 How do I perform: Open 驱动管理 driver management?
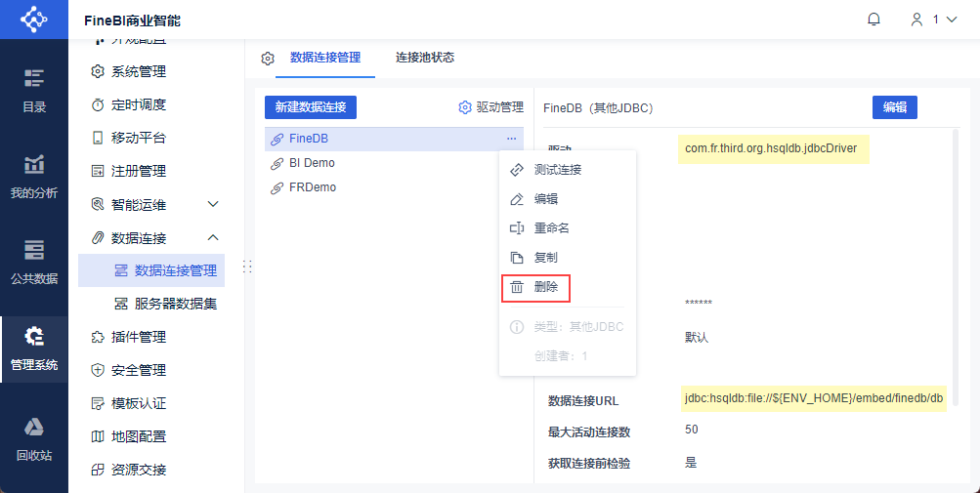point(491,107)
